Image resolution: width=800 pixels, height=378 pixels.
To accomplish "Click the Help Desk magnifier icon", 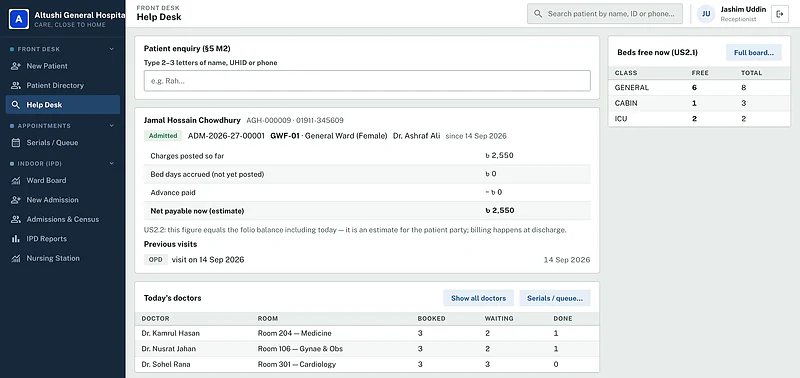I will (16, 105).
